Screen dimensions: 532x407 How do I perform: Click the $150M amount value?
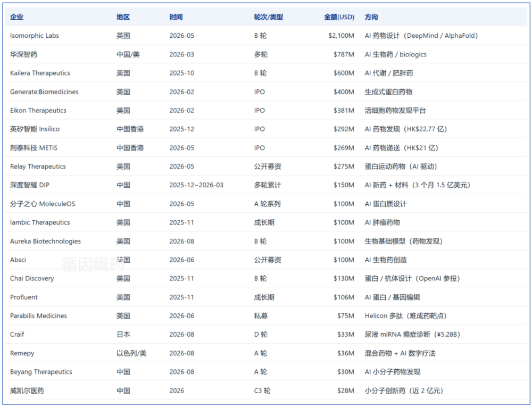(344, 185)
